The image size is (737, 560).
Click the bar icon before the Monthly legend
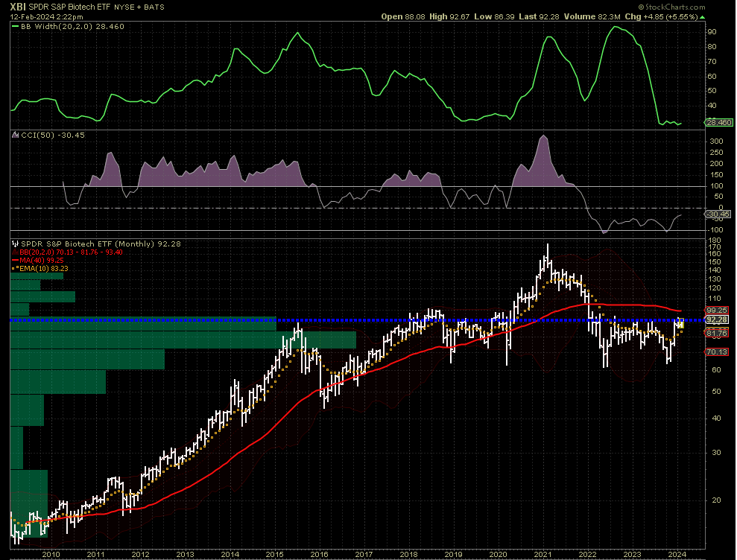point(16,244)
